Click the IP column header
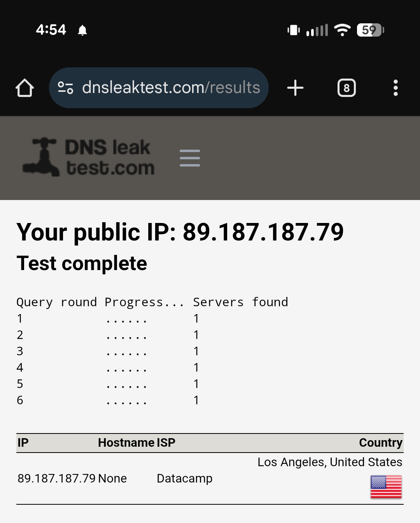Screen dimensions: 420x523 click(x=23, y=443)
